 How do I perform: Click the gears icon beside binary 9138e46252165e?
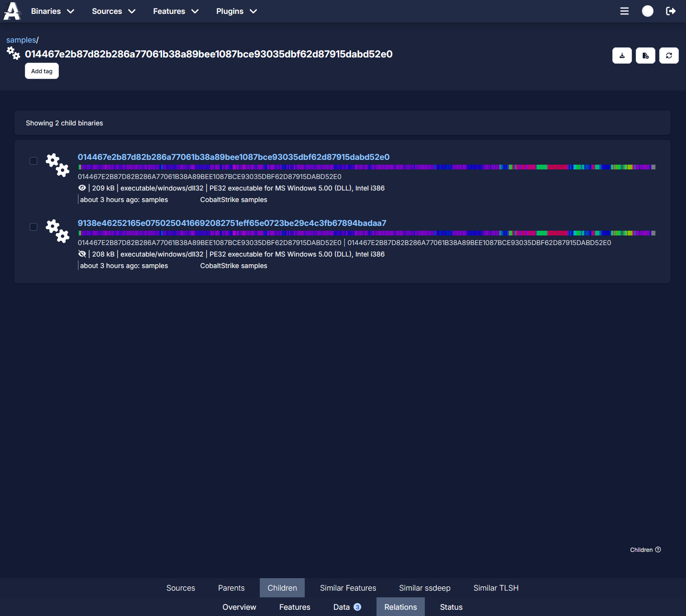[57, 231]
